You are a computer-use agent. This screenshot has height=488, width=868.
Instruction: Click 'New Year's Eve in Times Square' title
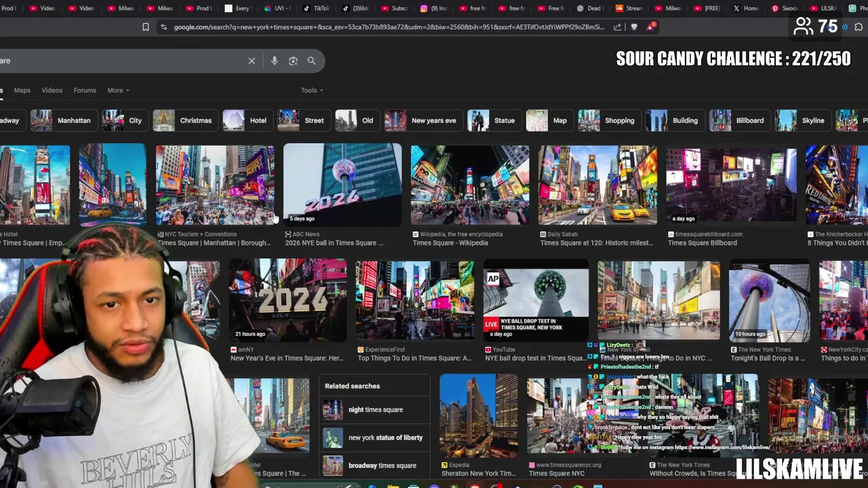tap(287, 358)
